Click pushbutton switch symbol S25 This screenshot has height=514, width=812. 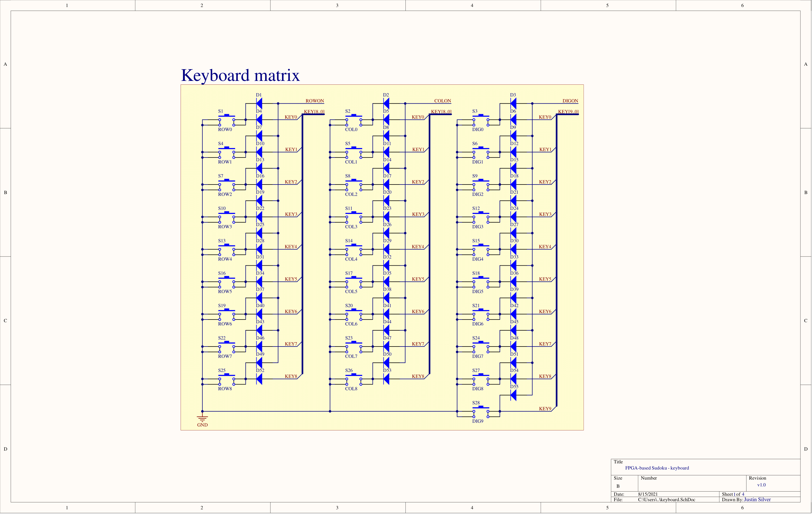[227, 379]
